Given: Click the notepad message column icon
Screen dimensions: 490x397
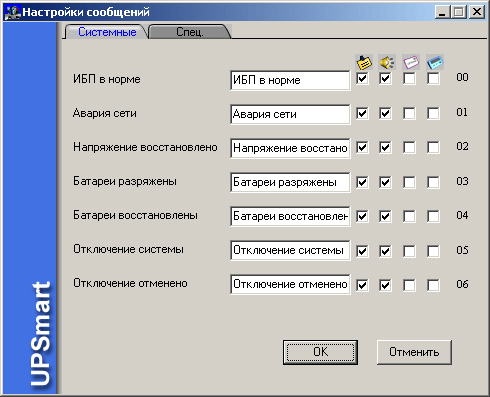Looking at the screenshot, I should 364,62.
